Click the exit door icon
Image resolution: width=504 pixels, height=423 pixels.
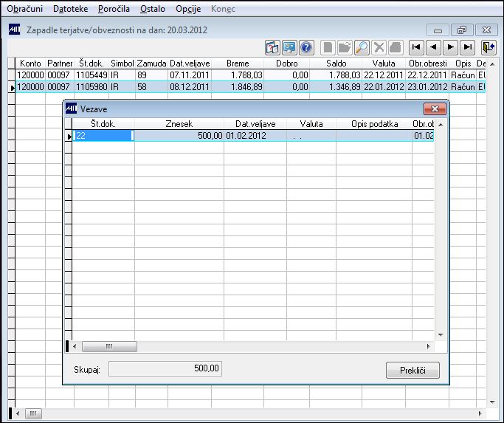489,47
